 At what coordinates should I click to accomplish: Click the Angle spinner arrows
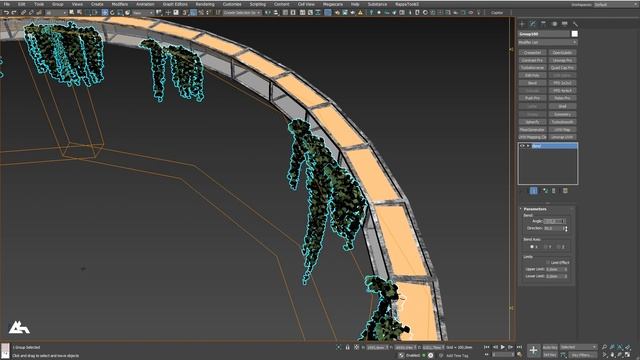tap(565, 221)
